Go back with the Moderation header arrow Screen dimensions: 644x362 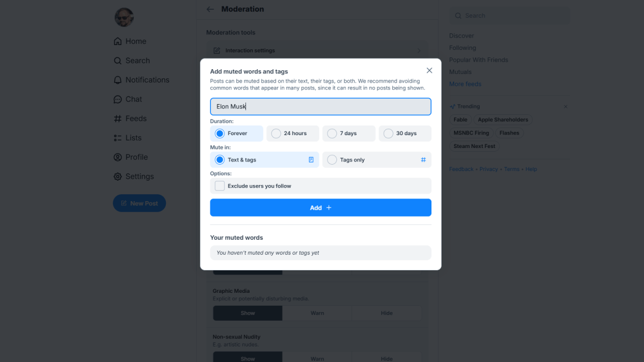click(x=210, y=9)
